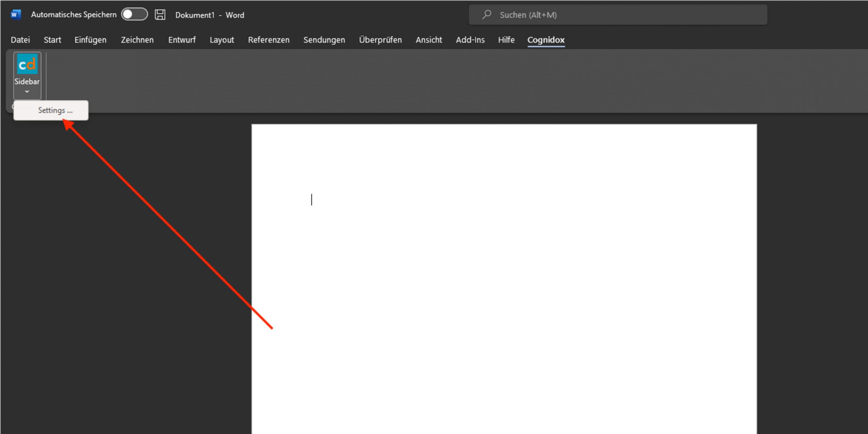This screenshot has height=434, width=868.
Task: Select the Überprüfen tab
Action: pos(380,40)
